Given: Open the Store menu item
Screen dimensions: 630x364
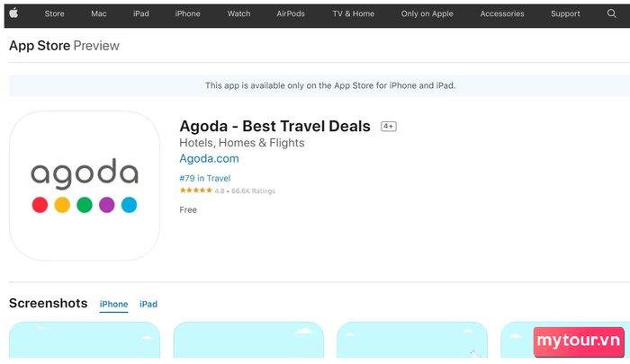Looking at the screenshot, I should tap(55, 13).
